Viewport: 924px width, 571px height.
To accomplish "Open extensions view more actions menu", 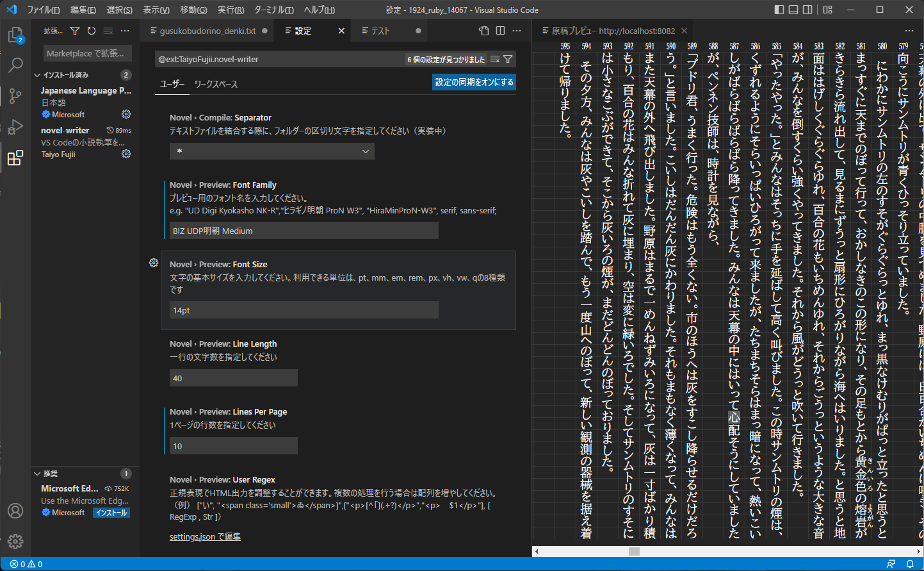I will [x=125, y=31].
